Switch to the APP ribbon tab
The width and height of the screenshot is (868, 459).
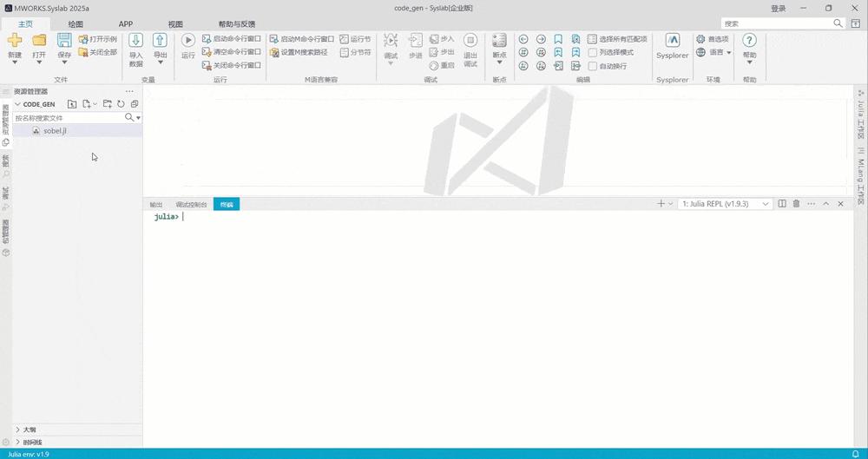pos(126,23)
